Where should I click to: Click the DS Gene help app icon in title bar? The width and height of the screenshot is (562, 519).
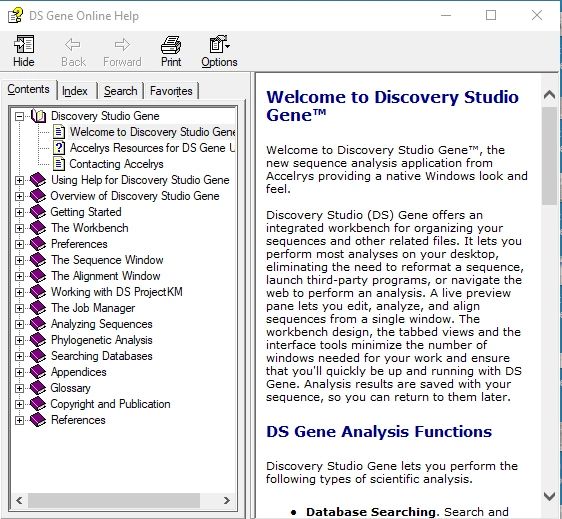pos(15,15)
